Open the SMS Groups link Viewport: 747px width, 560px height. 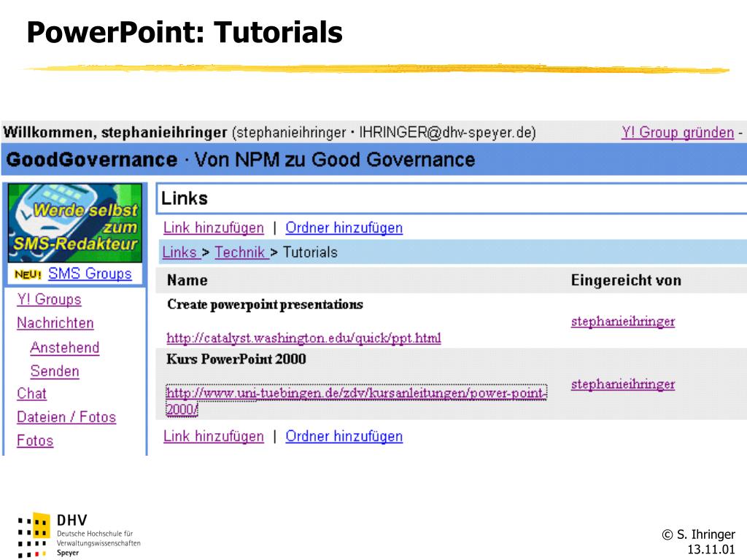[x=90, y=274]
